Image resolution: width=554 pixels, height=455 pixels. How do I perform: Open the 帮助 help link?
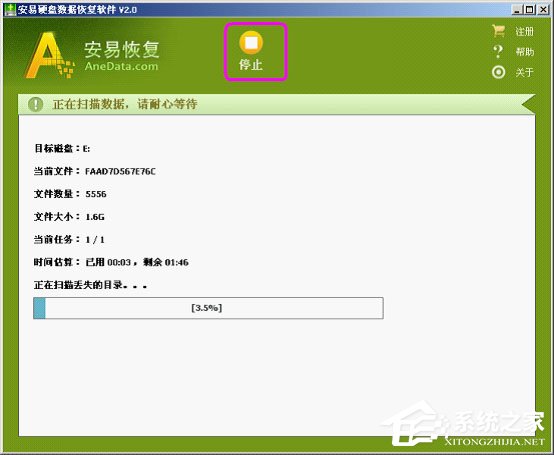pos(524,52)
